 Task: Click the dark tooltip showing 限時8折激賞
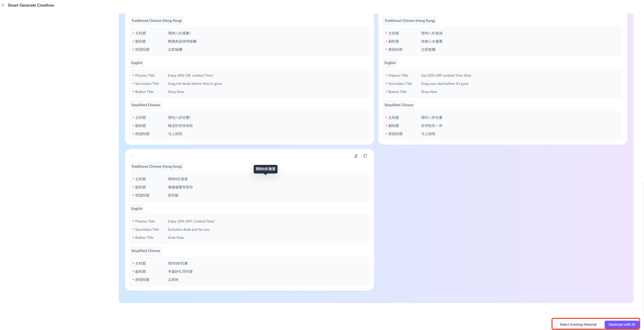pos(265,169)
